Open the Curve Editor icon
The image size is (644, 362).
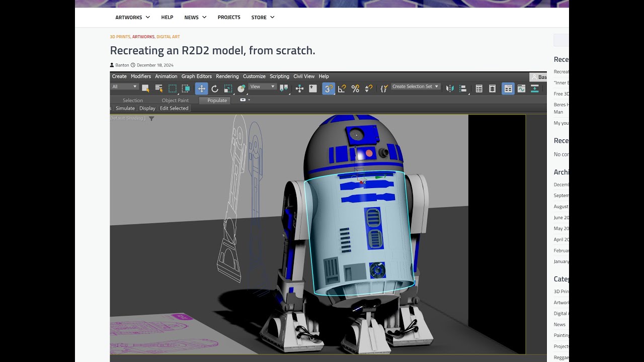point(521,88)
